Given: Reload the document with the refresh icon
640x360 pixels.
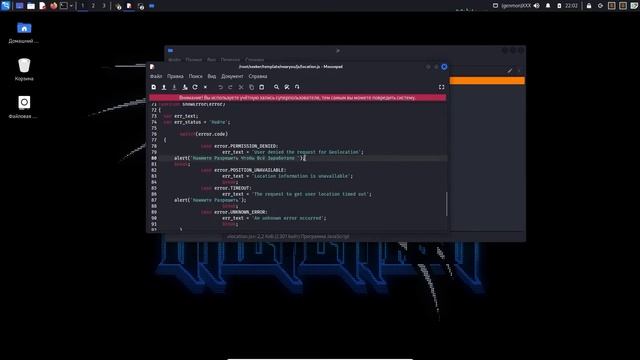Looking at the screenshot, I should click(195, 87).
